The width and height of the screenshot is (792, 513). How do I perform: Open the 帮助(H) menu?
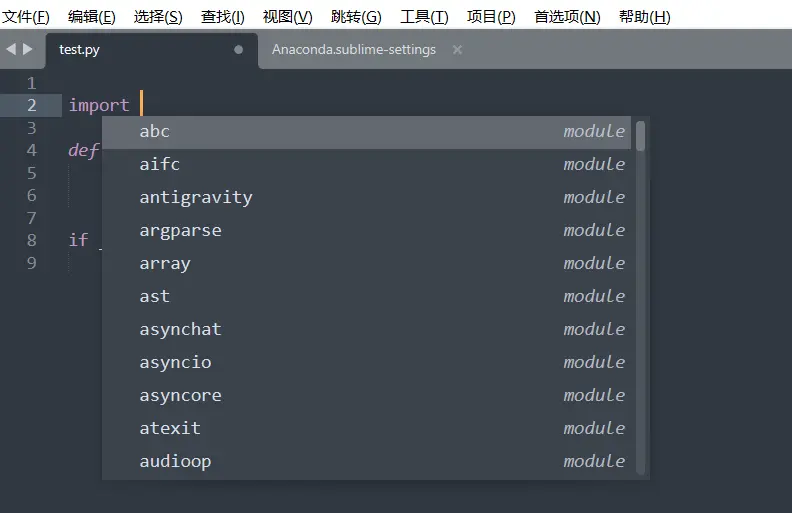coord(645,17)
